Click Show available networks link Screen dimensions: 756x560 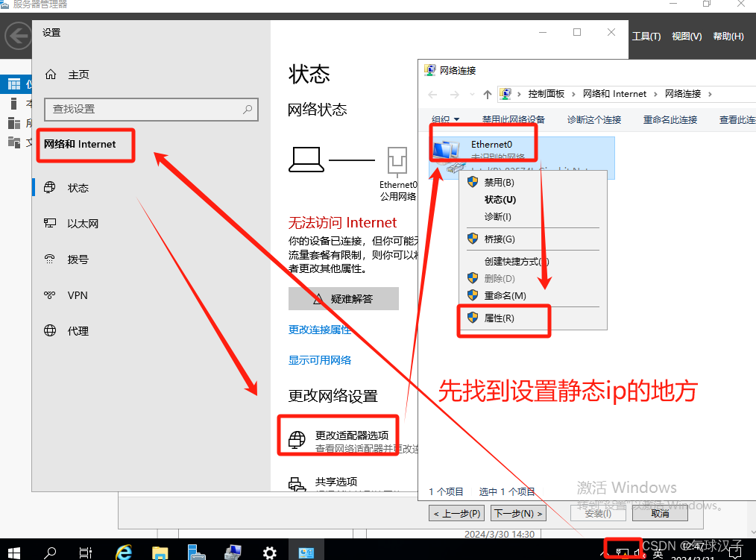(320, 360)
